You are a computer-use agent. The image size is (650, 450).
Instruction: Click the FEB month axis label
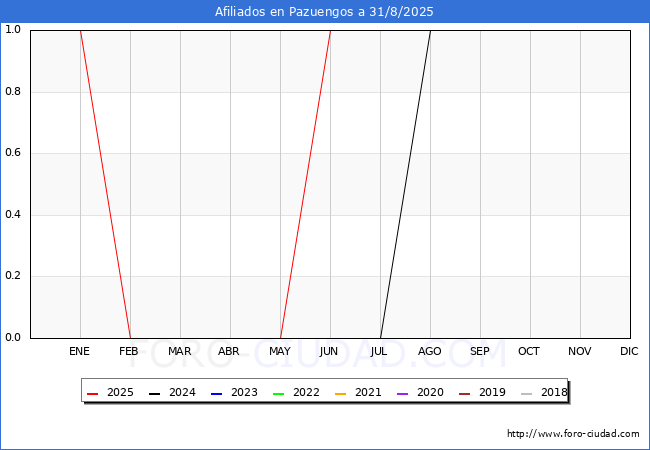pyautogui.click(x=129, y=351)
